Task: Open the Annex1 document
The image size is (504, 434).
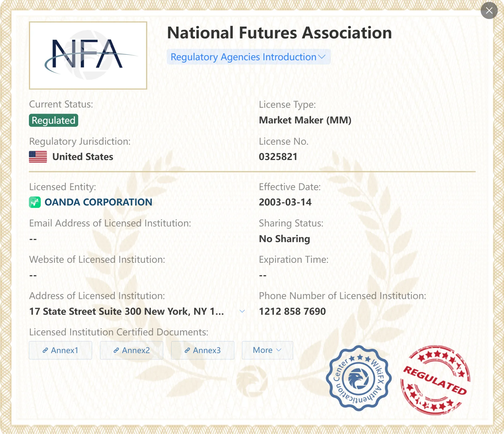Action: (60, 350)
